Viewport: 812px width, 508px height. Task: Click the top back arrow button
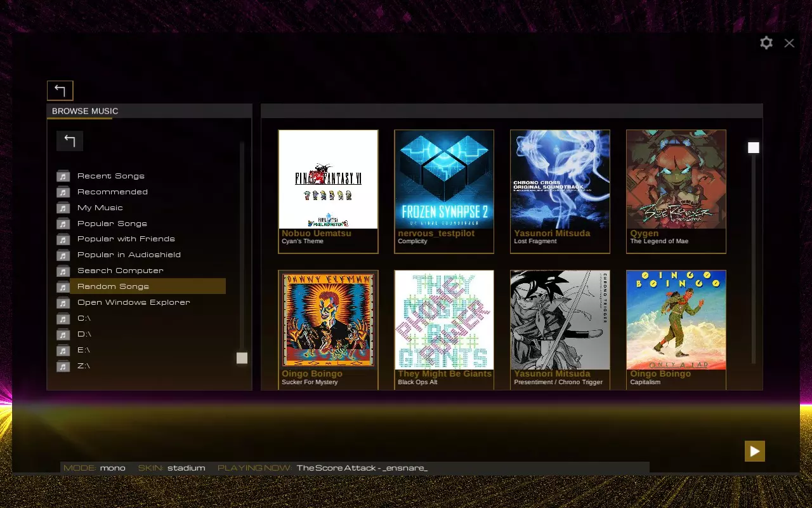60,90
